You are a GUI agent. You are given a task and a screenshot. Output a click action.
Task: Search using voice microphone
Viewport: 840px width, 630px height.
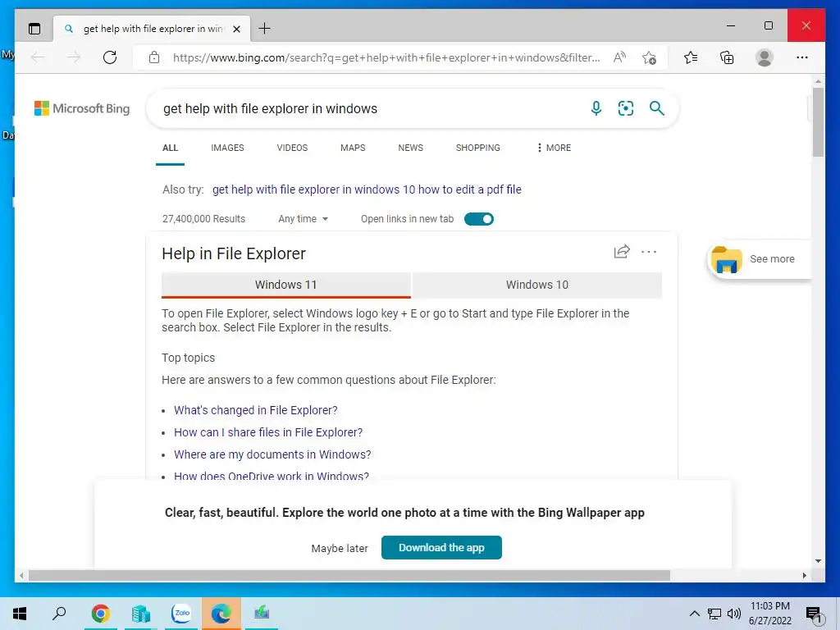pyautogui.click(x=596, y=109)
